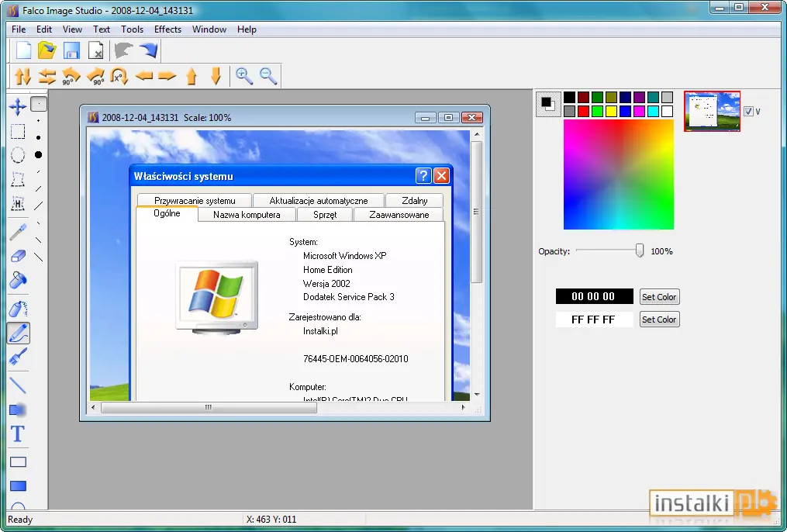Image resolution: width=787 pixels, height=532 pixels.
Task: Maximize the 2008-12-04_143131 document window
Action: point(448,117)
